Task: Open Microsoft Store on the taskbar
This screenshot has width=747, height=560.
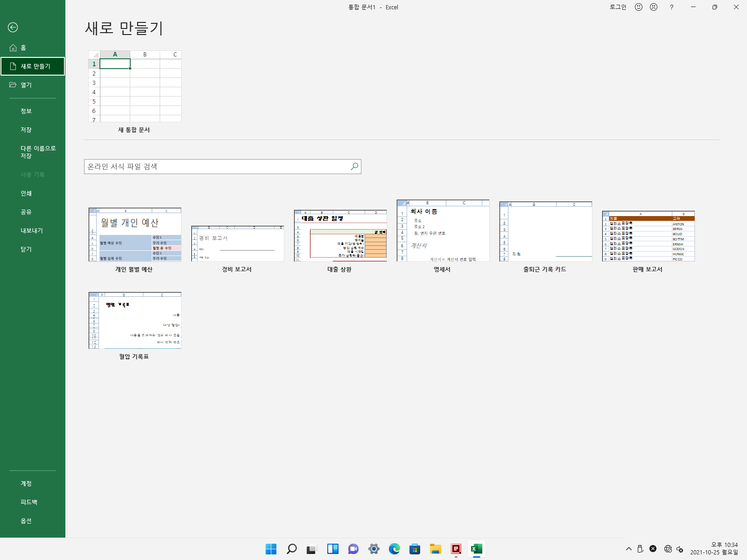Action: coord(415,549)
